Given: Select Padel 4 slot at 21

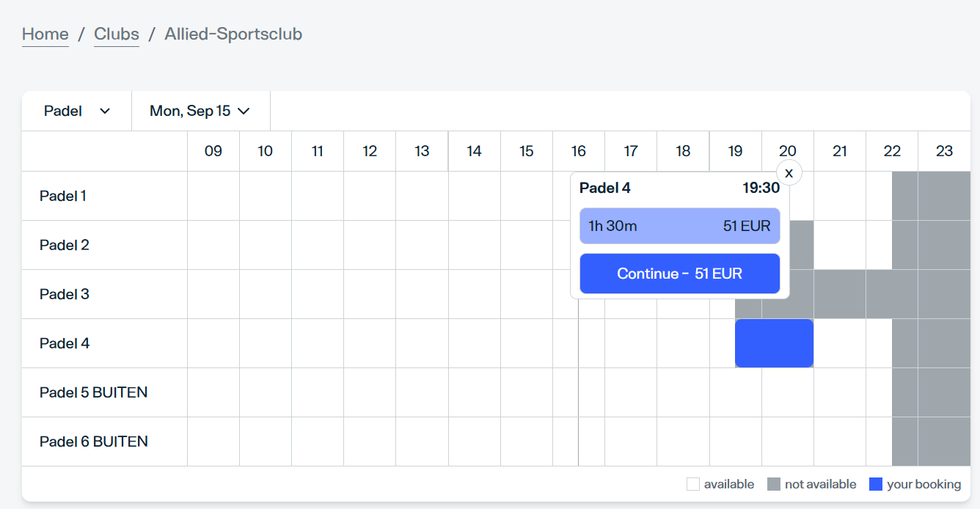Looking at the screenshot, I should tap(840, 343).
